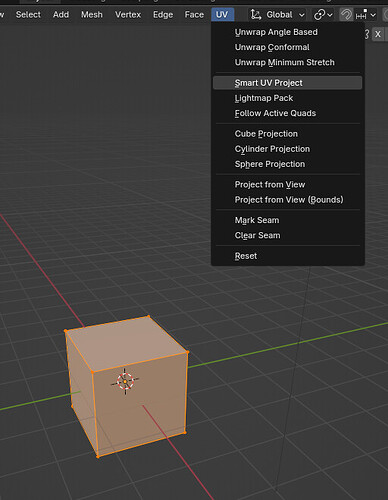Image resolution: width=388 pixels, height=500 pixels.
Task: Click the 3D cursor on the cube
Action: (x=125, y=381)
